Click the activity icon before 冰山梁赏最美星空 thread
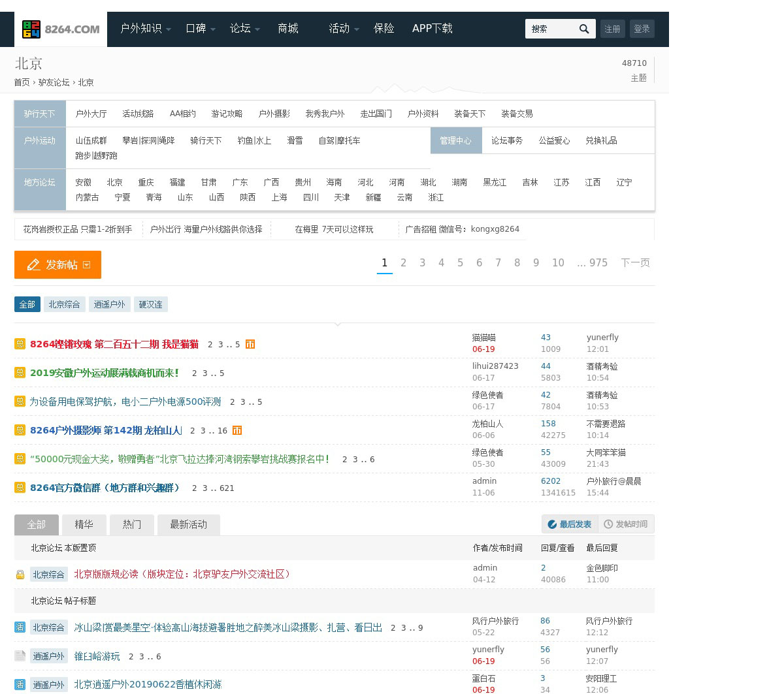This screenshot has width=784, height=694. [20, 627]
